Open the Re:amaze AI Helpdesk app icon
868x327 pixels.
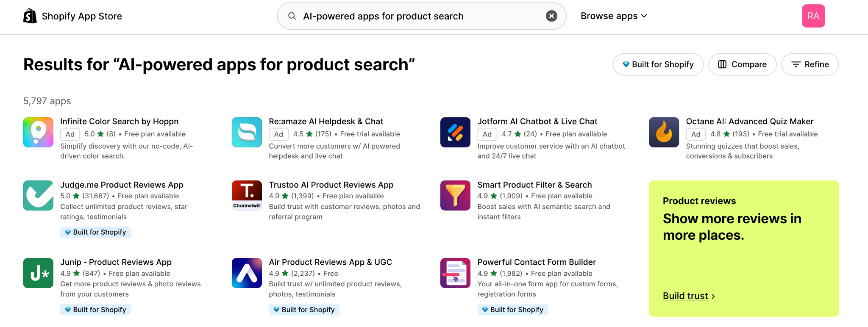point(247,132)
